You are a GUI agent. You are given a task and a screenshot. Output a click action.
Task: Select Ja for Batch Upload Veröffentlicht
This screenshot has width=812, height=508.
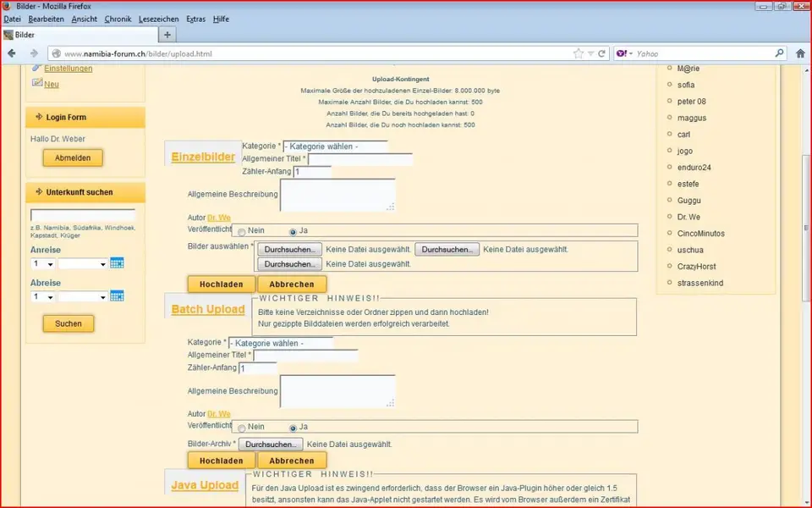[x=294, y=428]
